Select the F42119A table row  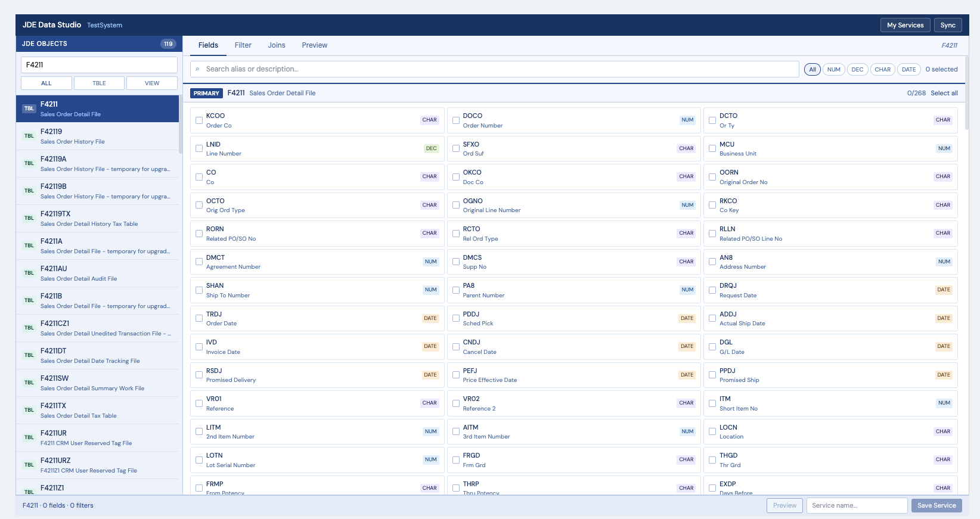(x=97, y=163)
